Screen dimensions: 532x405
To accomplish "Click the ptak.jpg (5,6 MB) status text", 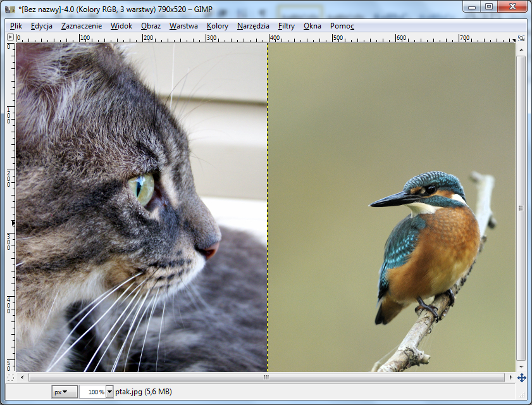I will click(144, 392).
